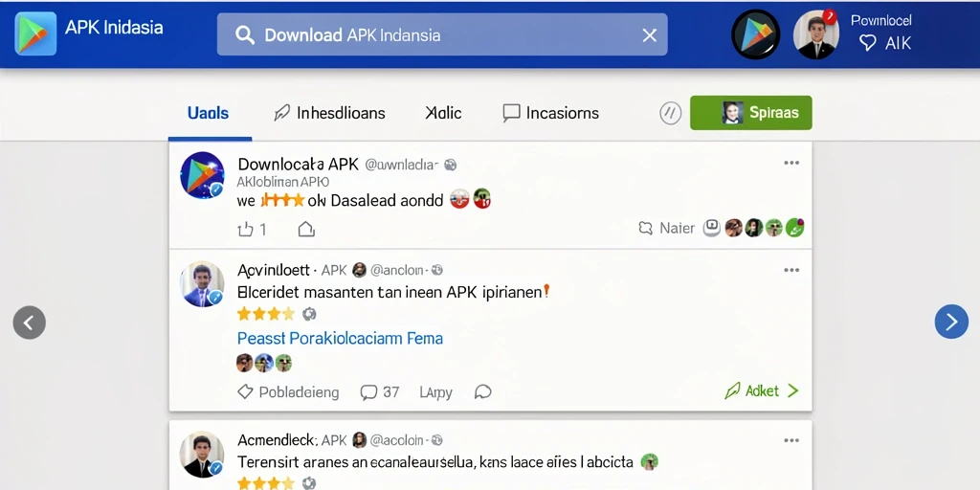Click the green Adket link
The height and width of the screenshot is (490, 980).
tap(761, 391)
